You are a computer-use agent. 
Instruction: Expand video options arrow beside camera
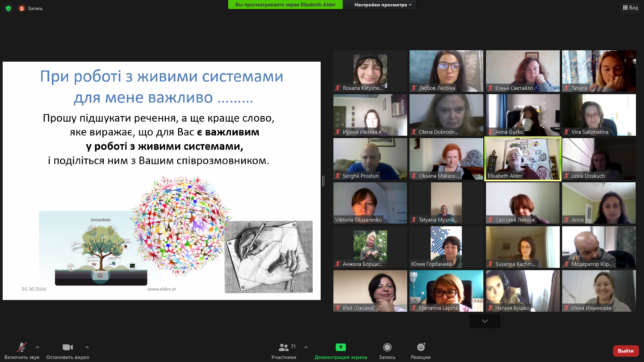(x=87, y=347)
